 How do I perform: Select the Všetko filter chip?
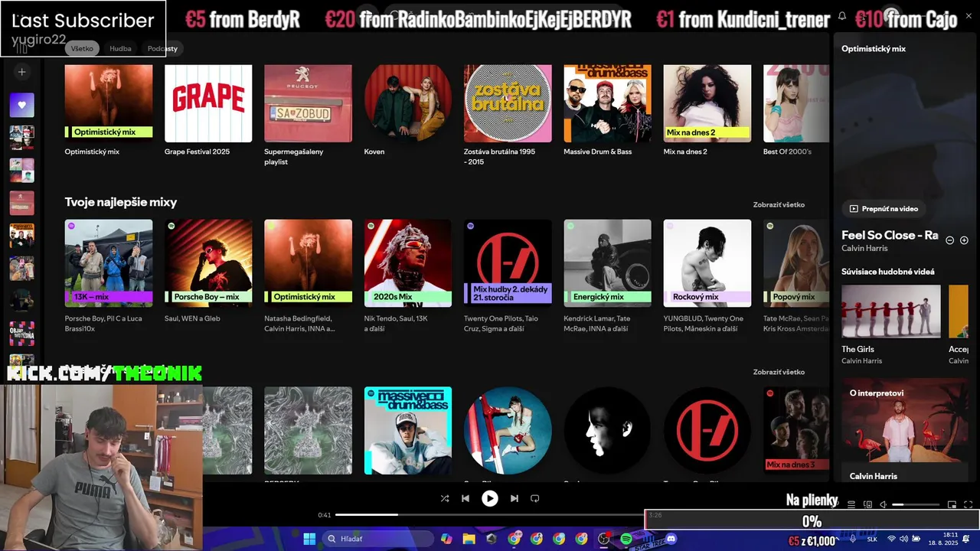pos(82,48)
